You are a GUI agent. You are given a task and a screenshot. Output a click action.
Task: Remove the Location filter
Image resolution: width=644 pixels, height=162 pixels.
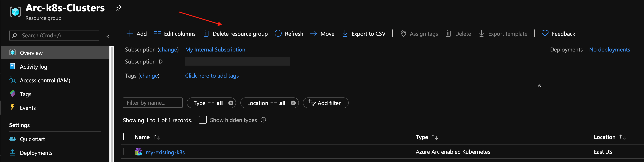[x=293, y=103]
